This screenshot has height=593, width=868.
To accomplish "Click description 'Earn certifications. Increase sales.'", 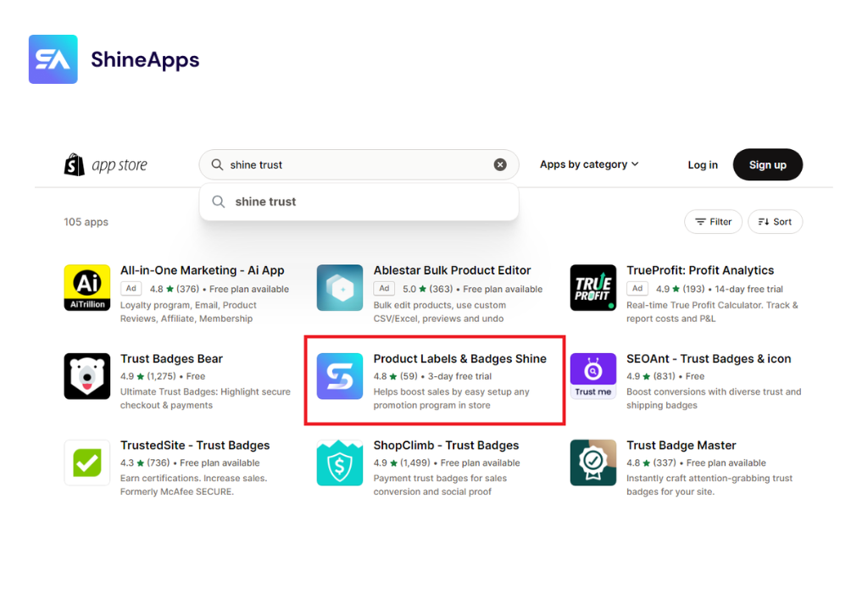I will pos(193,485).
